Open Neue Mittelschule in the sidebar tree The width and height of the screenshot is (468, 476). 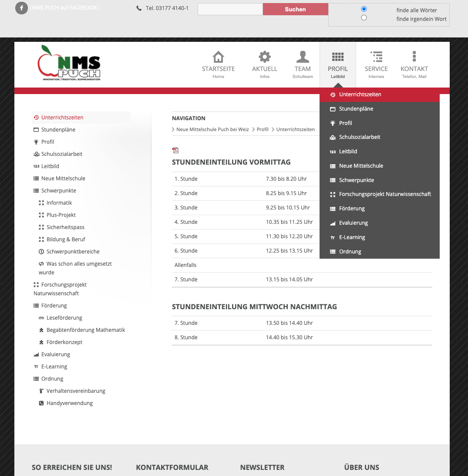tap(63, 179)
